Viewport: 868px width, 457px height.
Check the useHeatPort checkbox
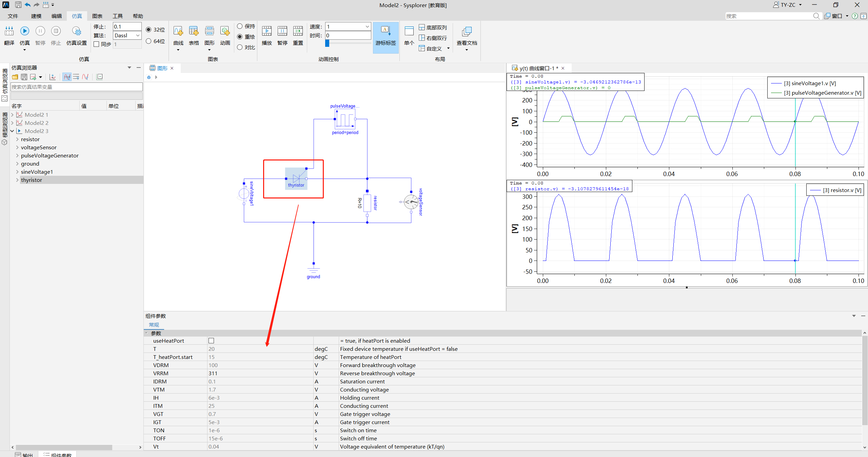click(211, 341)
